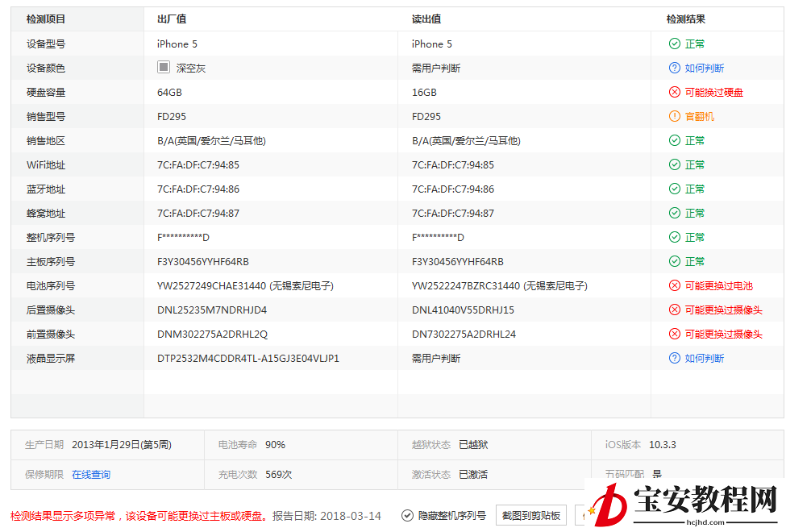Click the green check icon in 销售地区 row
786x532 pixels.
[674, 140]
